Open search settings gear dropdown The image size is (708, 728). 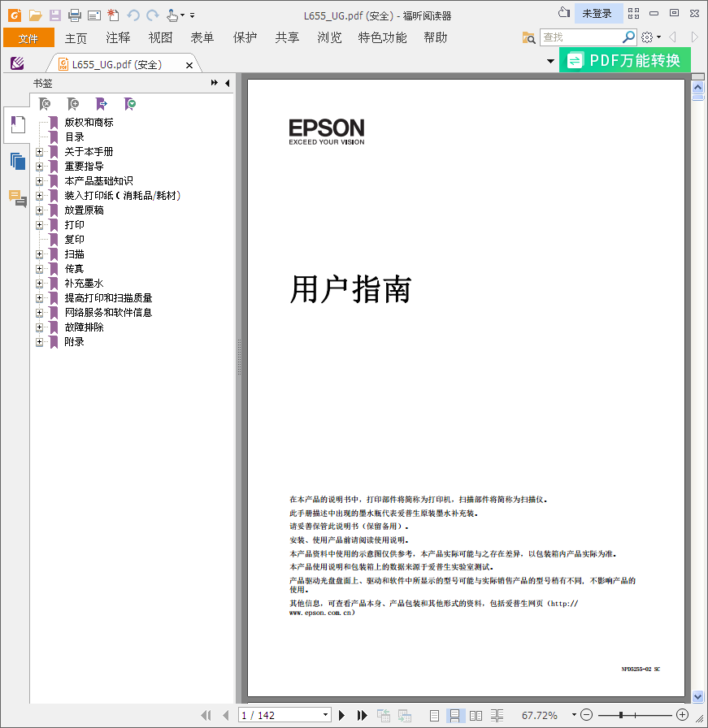(x=651, y=37)
